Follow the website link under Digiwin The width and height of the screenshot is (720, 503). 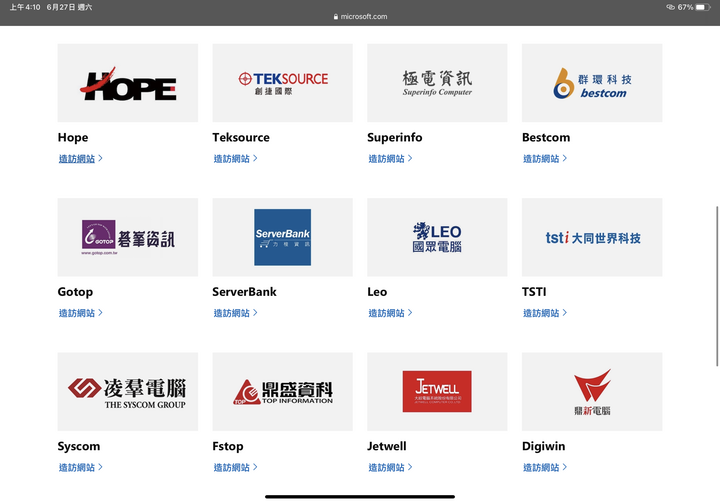click(545, 467)
